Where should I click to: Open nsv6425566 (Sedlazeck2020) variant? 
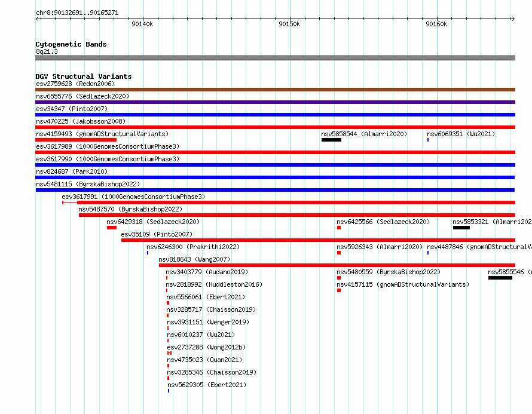383,222
